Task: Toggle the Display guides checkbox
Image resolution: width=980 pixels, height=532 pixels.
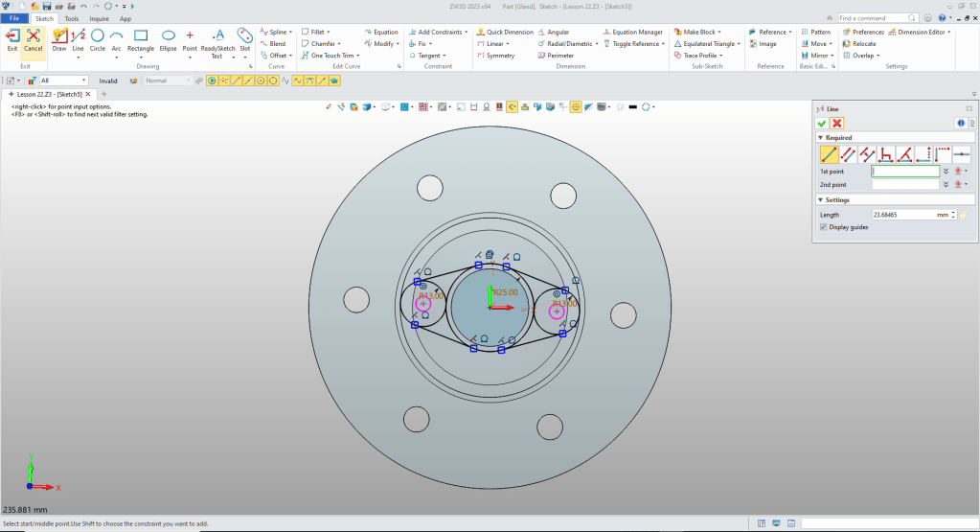Action: [824, 227]
